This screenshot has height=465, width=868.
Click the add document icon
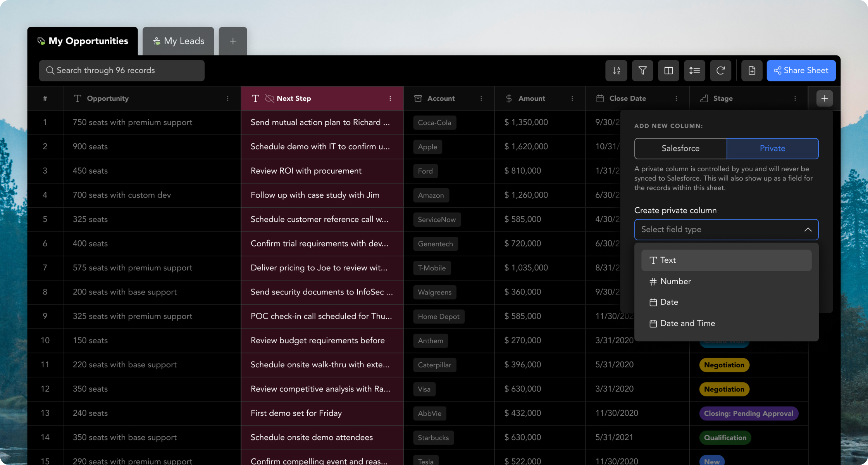tap(752, 71)
